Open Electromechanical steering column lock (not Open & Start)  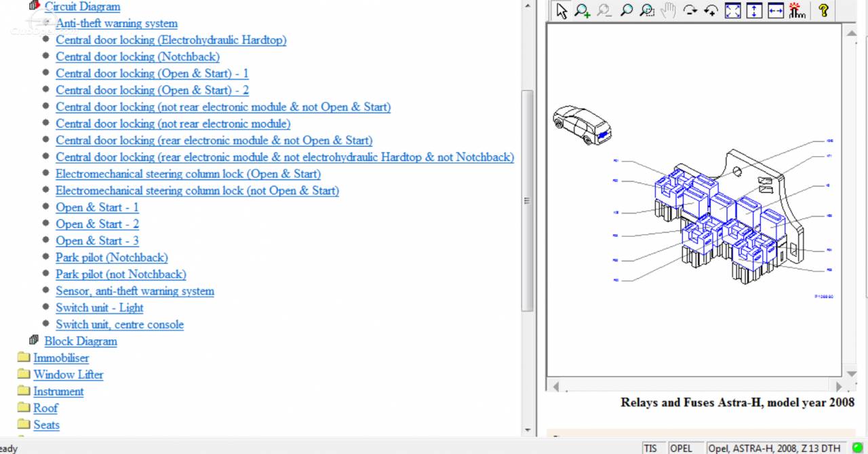coord(197,191)
